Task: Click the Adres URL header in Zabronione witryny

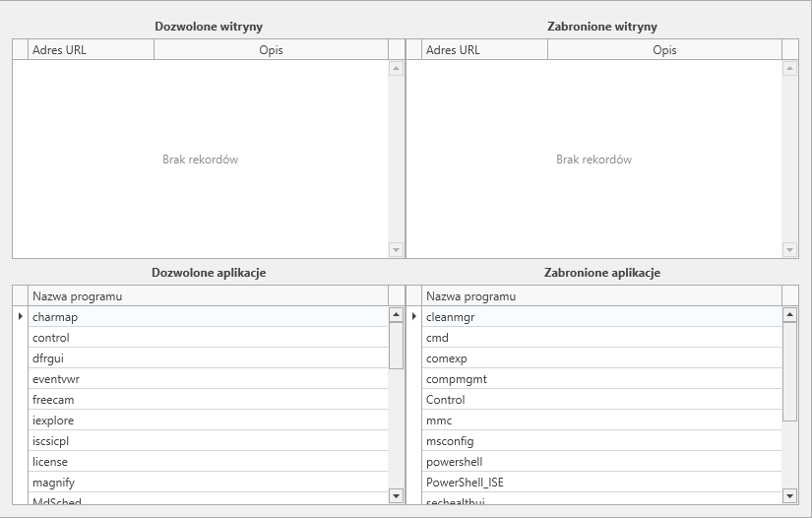Action: [484, 49]
